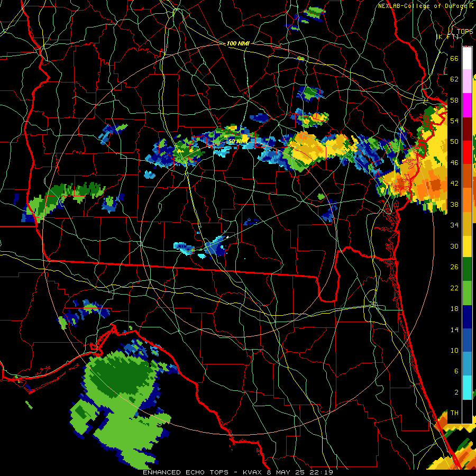
Task: Click the white segment of the tops legend
Action: point(467,58)
